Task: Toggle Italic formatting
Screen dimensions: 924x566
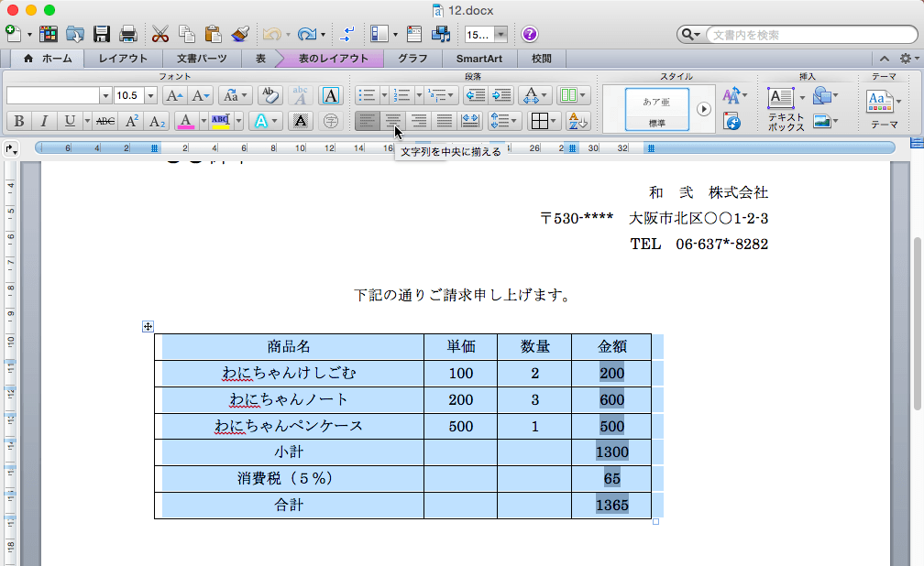Action: tap(44, 121)
